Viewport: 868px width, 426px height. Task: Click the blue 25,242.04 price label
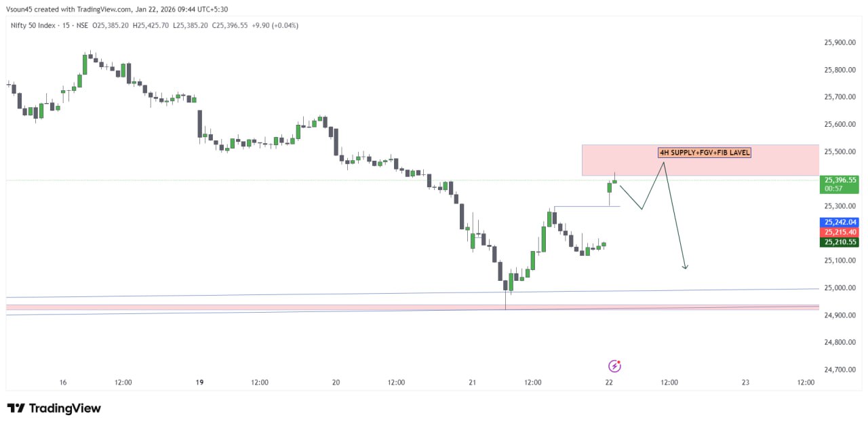point(840,222)
